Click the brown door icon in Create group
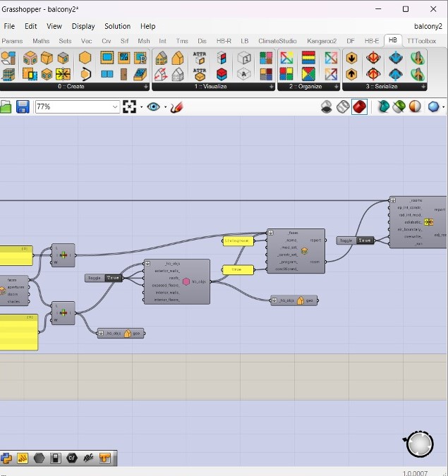 123,74
